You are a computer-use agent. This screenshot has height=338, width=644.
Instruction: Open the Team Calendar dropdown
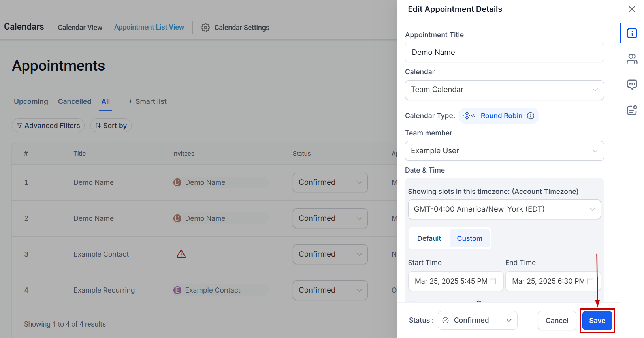click(x=504, y=90)
